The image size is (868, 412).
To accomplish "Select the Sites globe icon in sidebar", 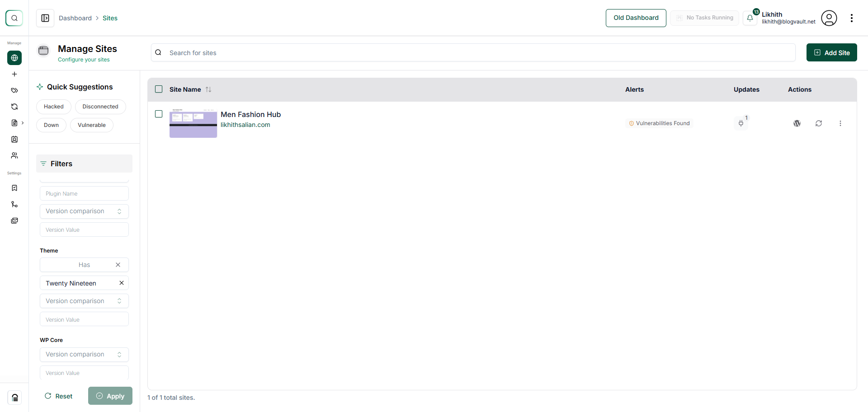I will click(14, 58).
